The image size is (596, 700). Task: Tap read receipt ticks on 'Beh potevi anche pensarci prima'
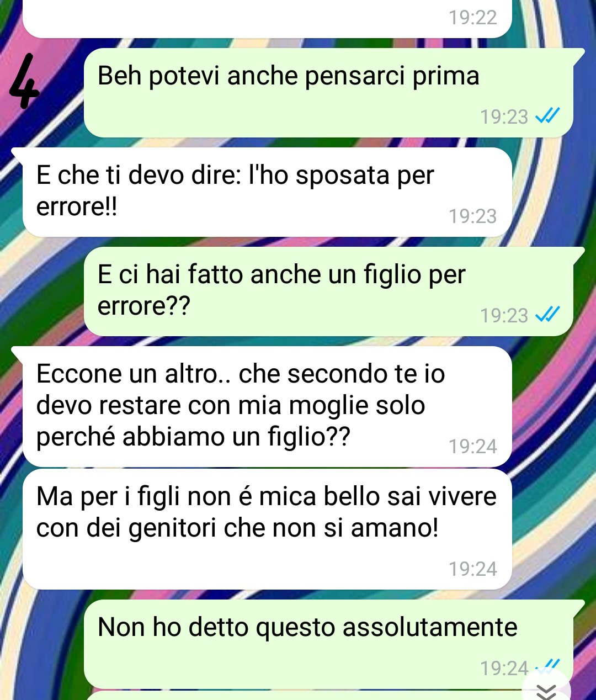coord(548,116)
